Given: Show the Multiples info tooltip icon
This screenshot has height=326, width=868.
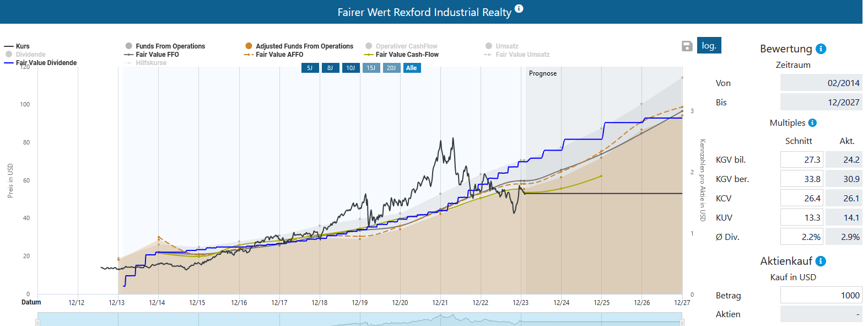Looking at the screenshot, I should [812, 122].
